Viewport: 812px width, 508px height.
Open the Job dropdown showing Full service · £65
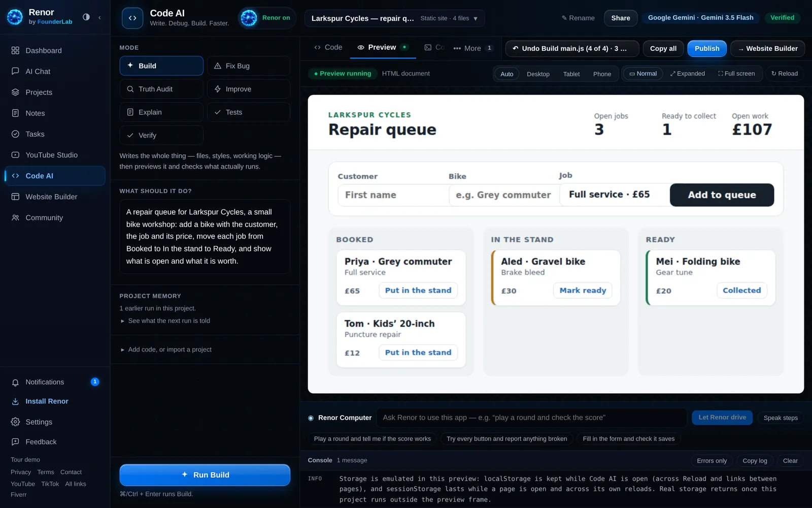click(x=615, y=195)
